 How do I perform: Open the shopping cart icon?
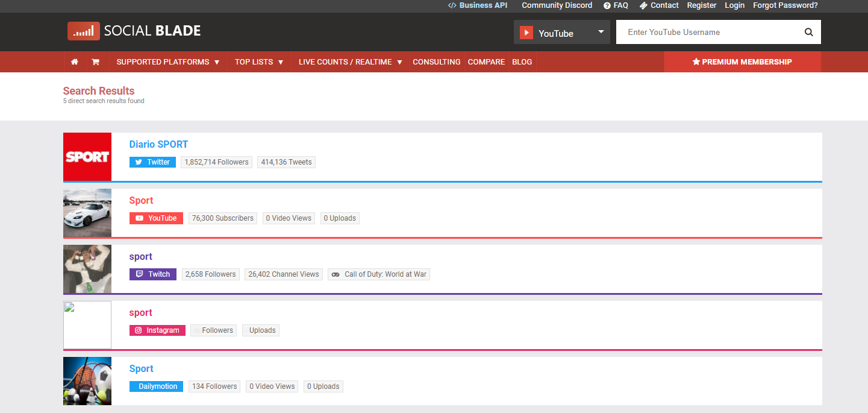pos(95,62)
